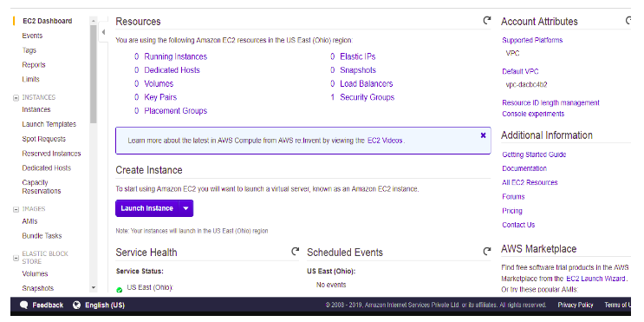The image size is (644, 322).
Task: Open Supported Platforms link
Action: (x=532, y=40)
